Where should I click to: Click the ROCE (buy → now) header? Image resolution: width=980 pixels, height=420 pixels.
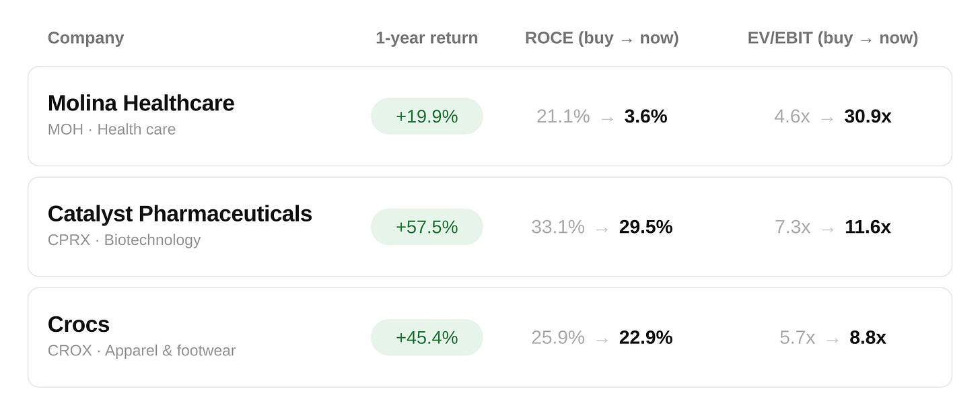click(x=602, y=38)
